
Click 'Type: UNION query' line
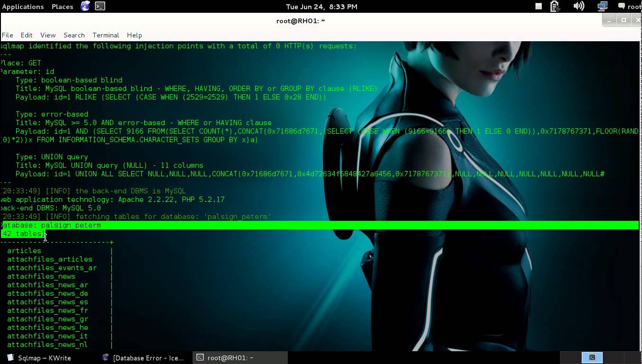coord(52,157)
